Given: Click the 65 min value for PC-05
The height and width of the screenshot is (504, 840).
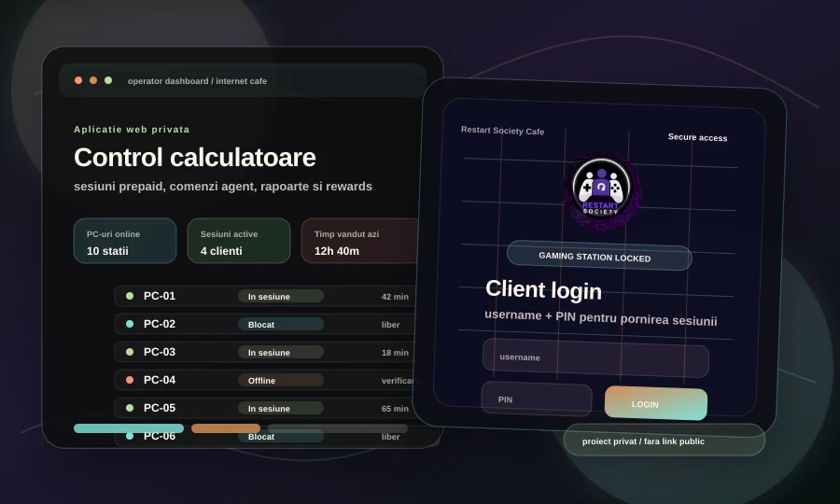Looking at the screenshot, I should coord(395,408).
